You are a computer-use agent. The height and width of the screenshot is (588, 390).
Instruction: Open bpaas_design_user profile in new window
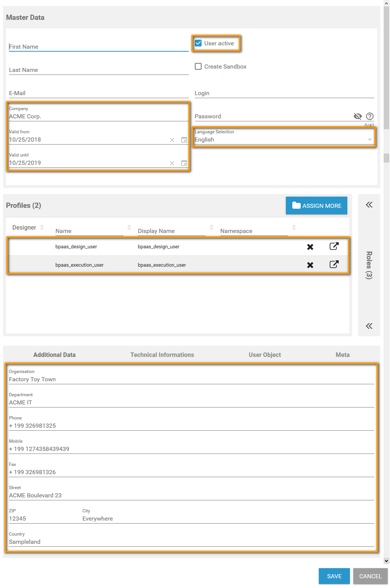334,246
